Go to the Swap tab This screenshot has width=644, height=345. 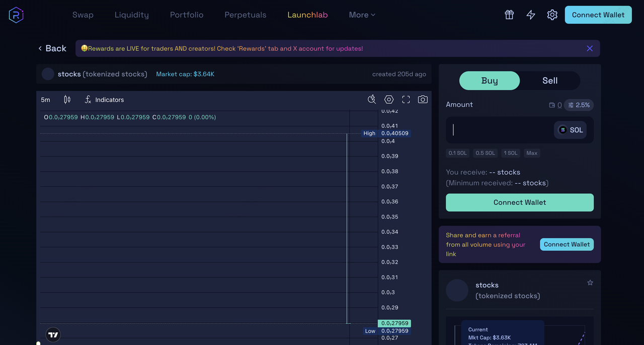(83, 15)
